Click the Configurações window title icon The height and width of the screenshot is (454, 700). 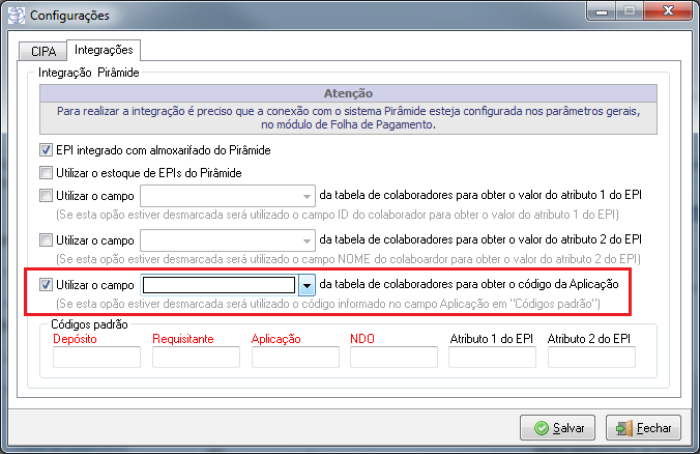(x=17, y=16)
